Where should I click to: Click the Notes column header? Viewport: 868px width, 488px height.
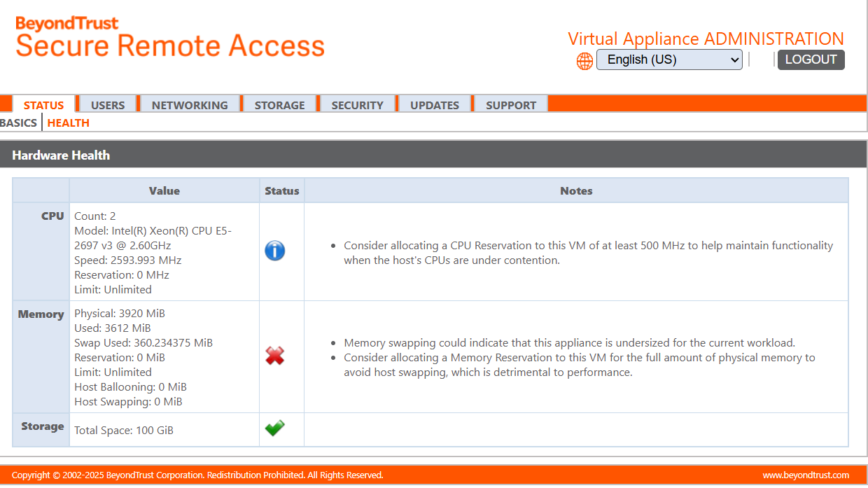576,190
